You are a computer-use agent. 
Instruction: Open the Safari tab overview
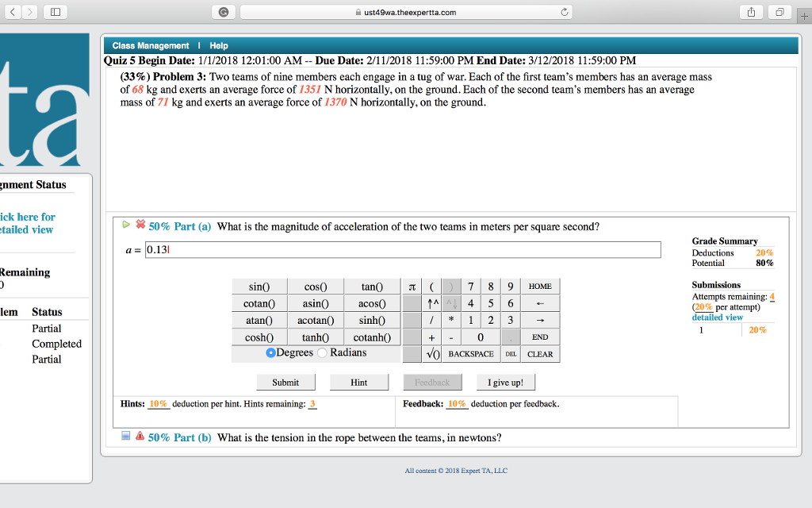pyautogui.click(x=779, y=13)
